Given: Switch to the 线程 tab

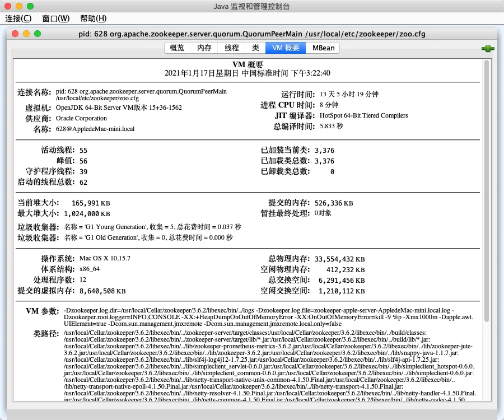Looking at the screenshot, I should (231, 48).
